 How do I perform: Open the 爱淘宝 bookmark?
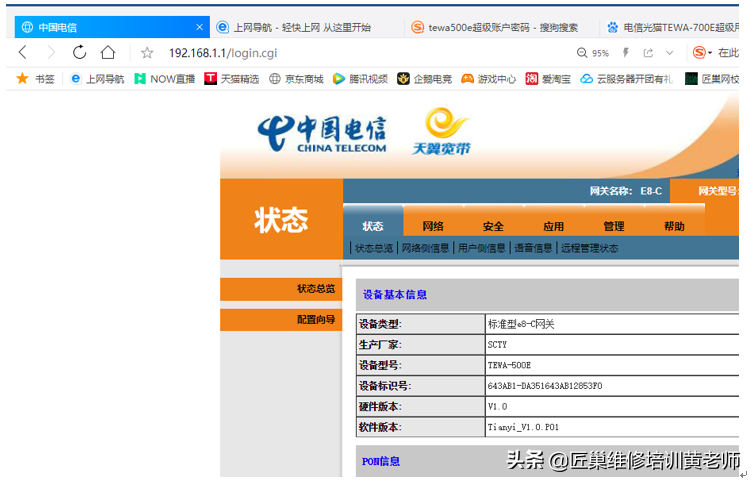(548, 79)
